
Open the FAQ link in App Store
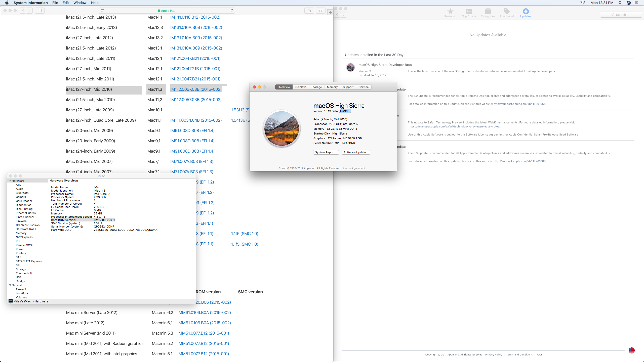tap(539, 355)
